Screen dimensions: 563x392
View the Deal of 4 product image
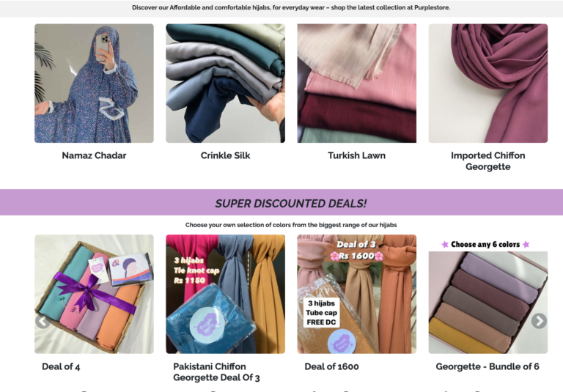94,294
